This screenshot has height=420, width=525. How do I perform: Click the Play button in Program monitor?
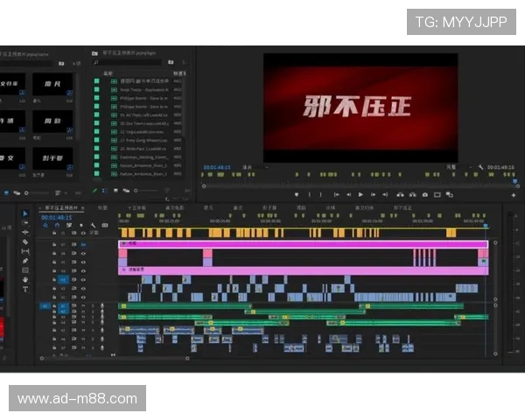pyautogui.click(x=360, y=194)
